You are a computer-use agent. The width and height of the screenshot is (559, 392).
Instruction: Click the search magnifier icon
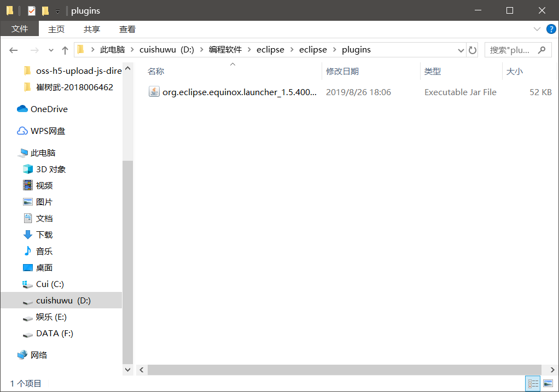[542, 50]
